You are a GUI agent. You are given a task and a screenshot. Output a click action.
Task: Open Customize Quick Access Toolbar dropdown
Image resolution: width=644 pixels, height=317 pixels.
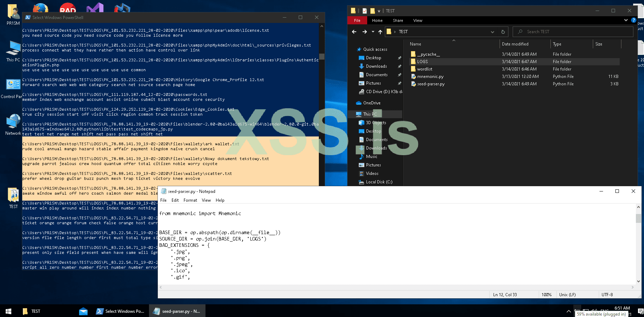pos(379,11)
